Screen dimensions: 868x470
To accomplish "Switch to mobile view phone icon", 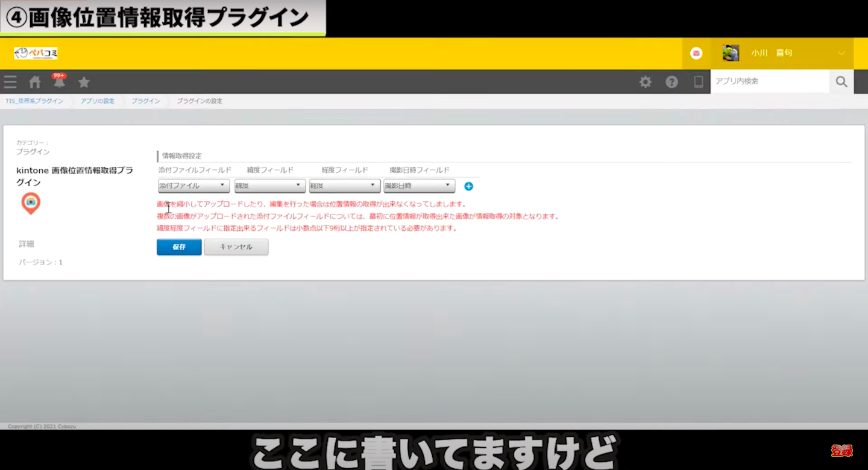I will (699, 82).
